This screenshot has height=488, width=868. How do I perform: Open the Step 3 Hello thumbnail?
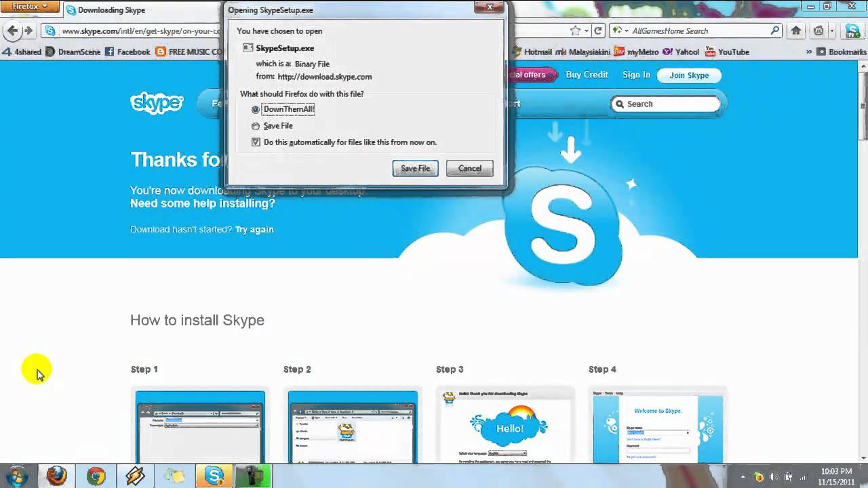click(505, 425)
